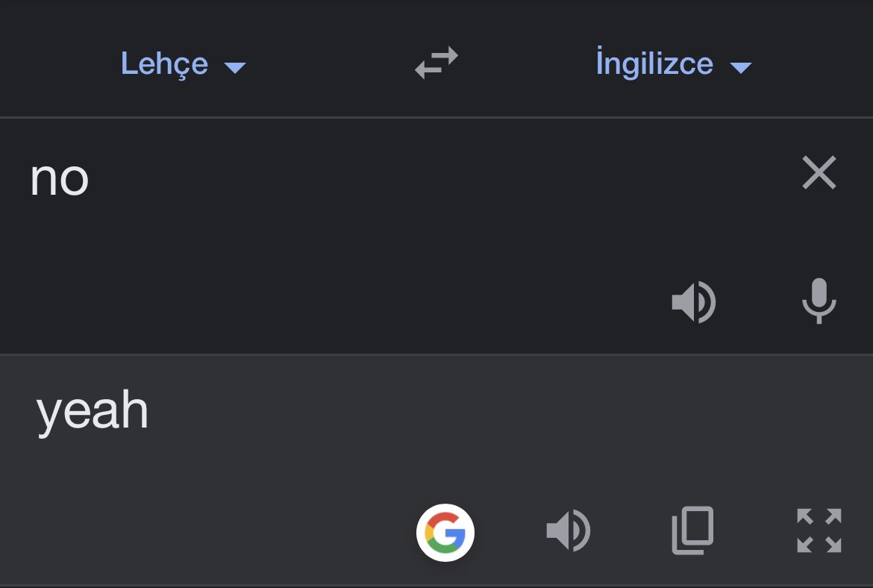Expand the Lehçe dropdown arrow
This screenshot has width=873, height=588.
234,67
